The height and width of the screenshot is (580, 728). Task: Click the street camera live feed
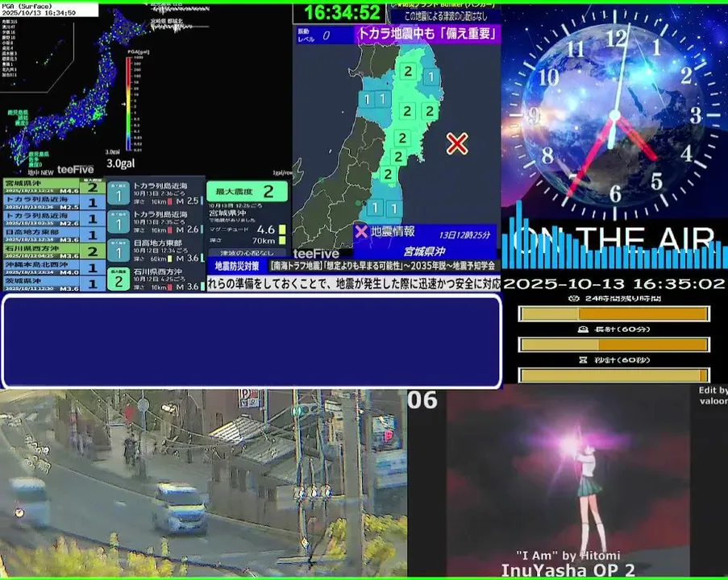pyautogui.click(x=203, y=483)
